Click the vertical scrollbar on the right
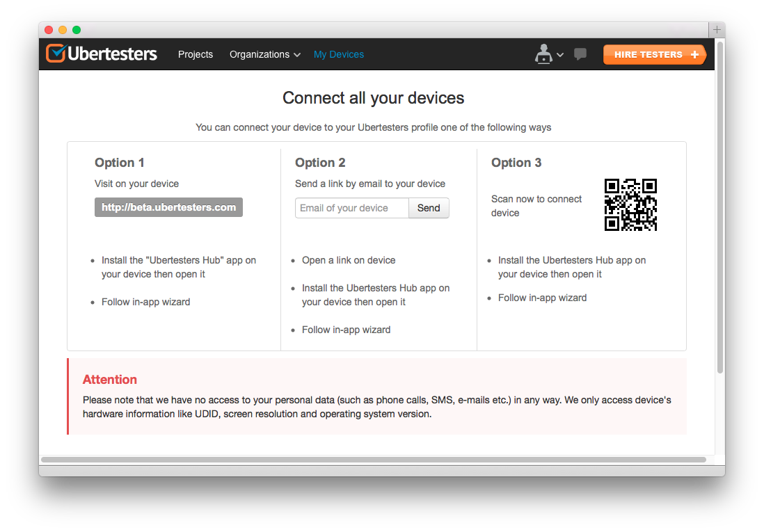Image resolution: width=764 pixels, height=532 pixels. (720, 209)
